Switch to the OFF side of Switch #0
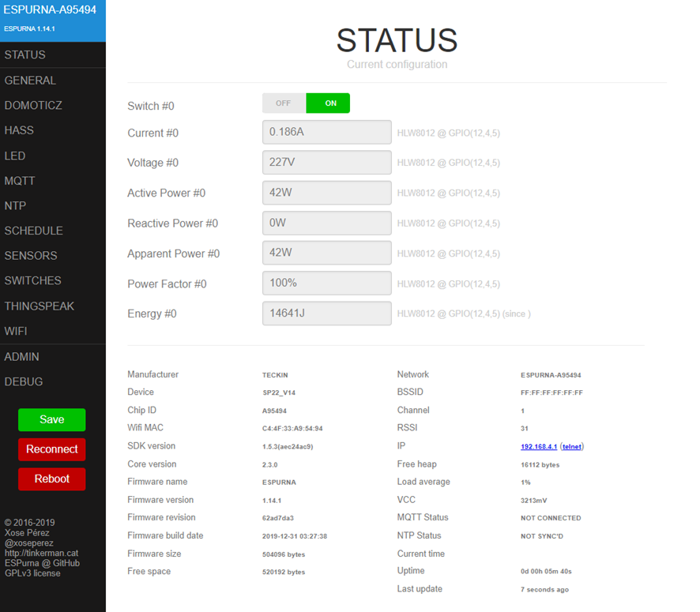The width and height of the screenshot is (700, 612). (x=284, y=103)
